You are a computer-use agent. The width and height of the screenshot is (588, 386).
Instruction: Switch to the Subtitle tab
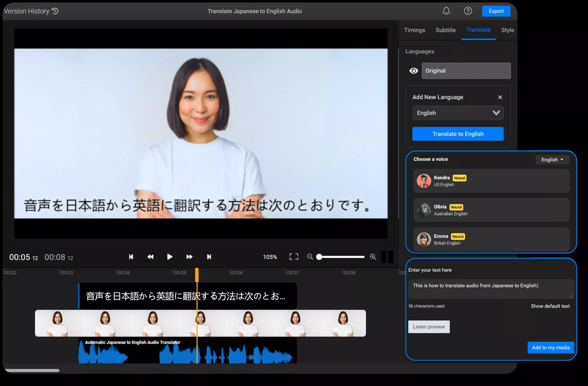445,30
